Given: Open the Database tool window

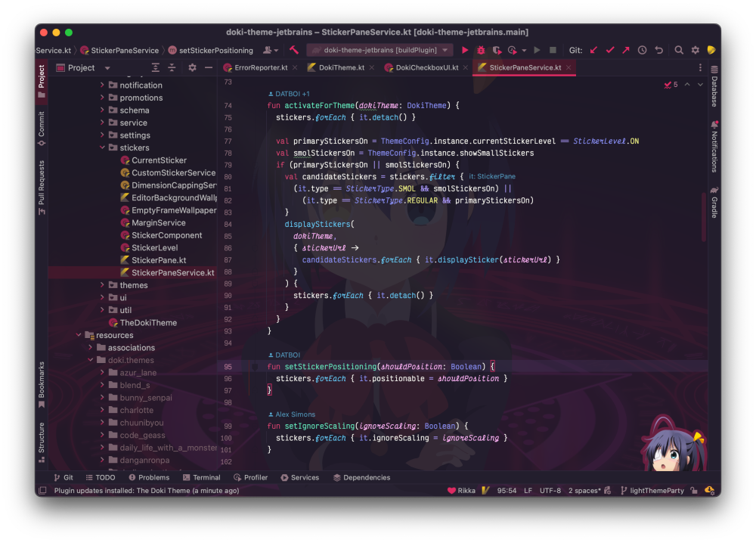Looking at the screenshot, I should pos(714,86).
